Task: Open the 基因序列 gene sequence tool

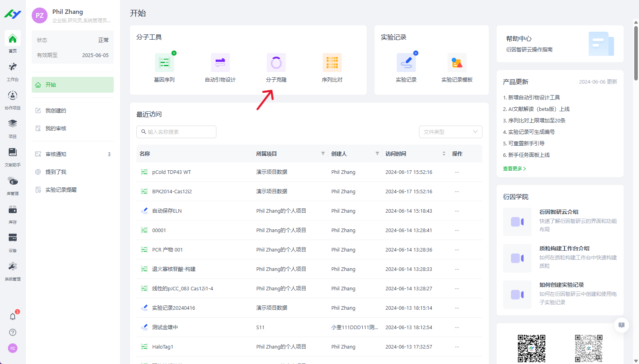Action: coord(164,63)
